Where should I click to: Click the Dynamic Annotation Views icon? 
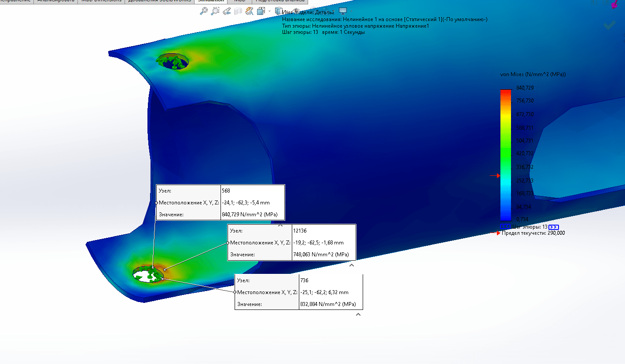coord(249,11)
